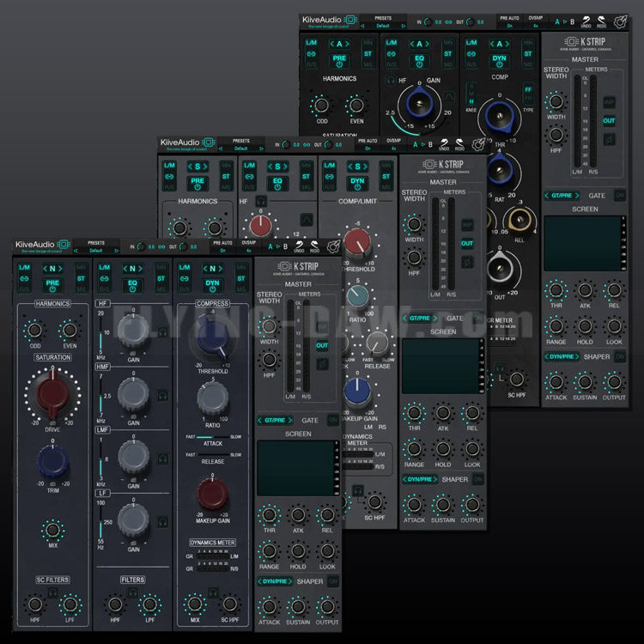Click HF band headphone listen icon in front window
The image size is (644, 644).
click(162, 331)
